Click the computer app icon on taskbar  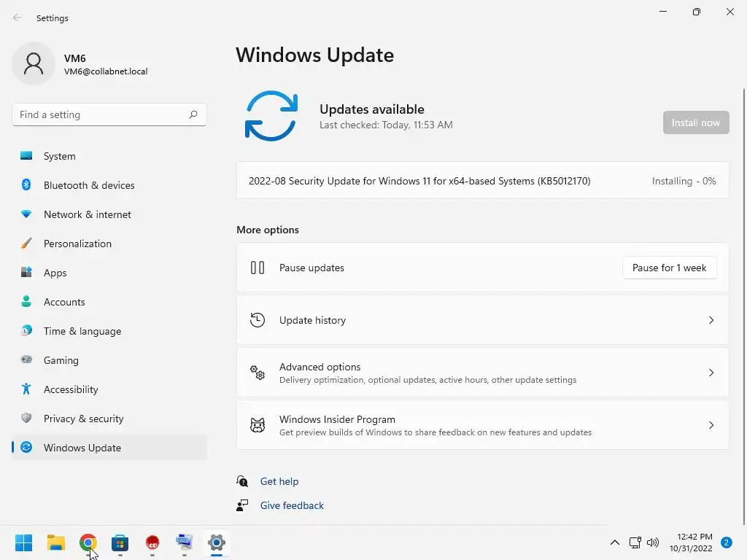coord(185,542)
